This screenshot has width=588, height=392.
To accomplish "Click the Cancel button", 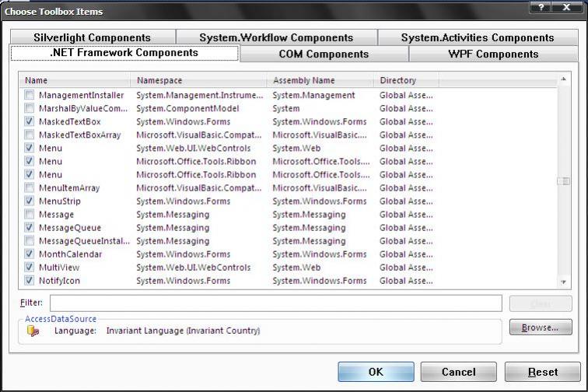I will 459,372.
